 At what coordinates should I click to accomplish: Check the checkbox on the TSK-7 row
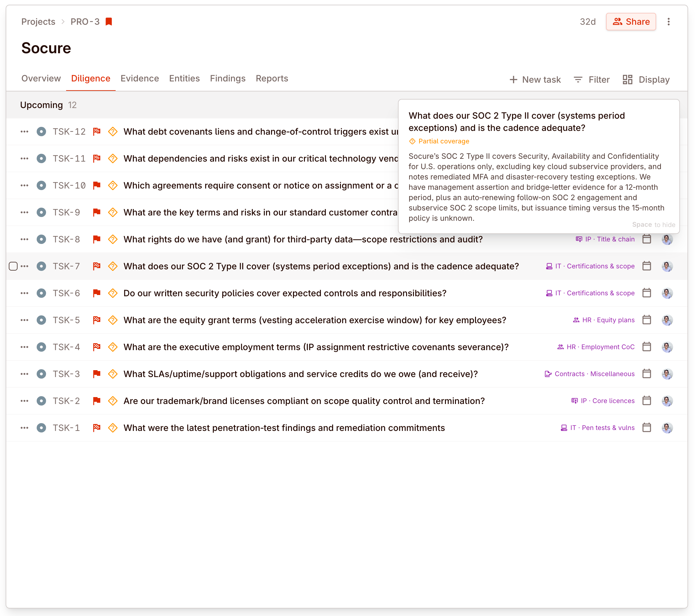coord(13,266)
